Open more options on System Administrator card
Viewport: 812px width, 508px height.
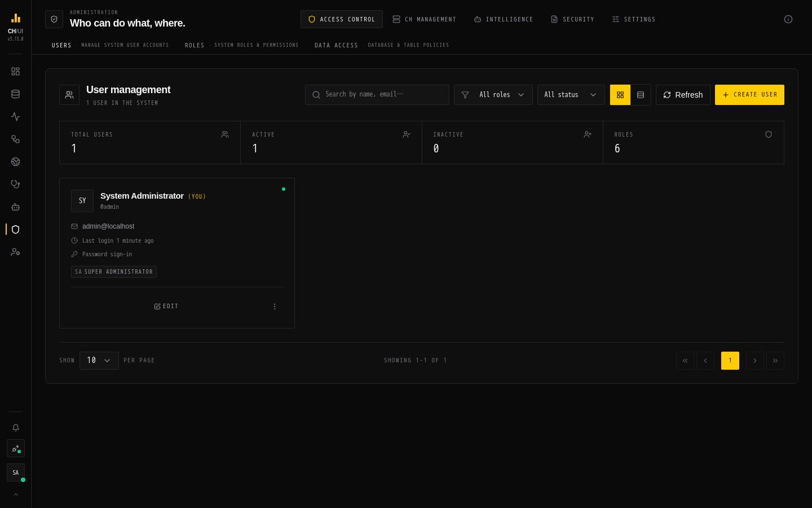click(275, 306)
